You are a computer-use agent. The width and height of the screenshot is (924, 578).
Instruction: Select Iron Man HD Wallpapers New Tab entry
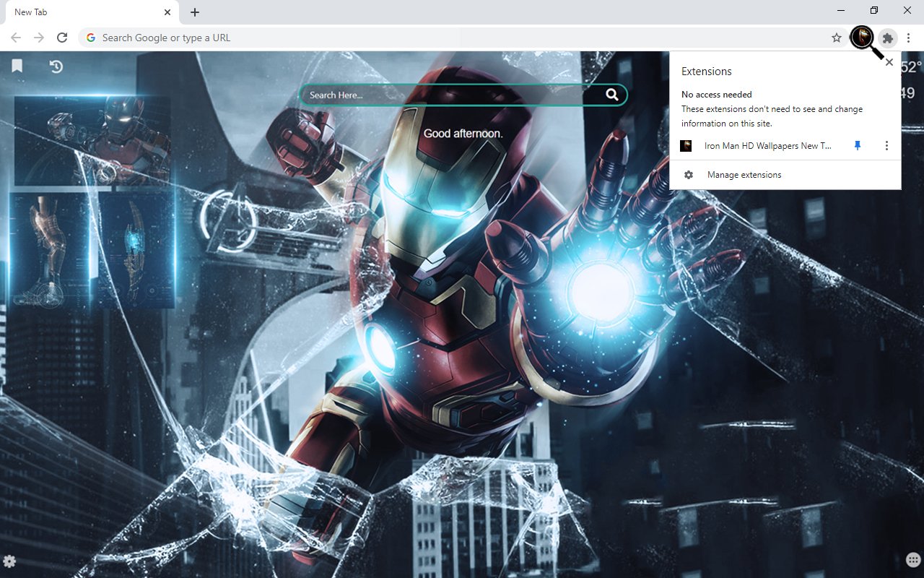(x=768, y=146)
